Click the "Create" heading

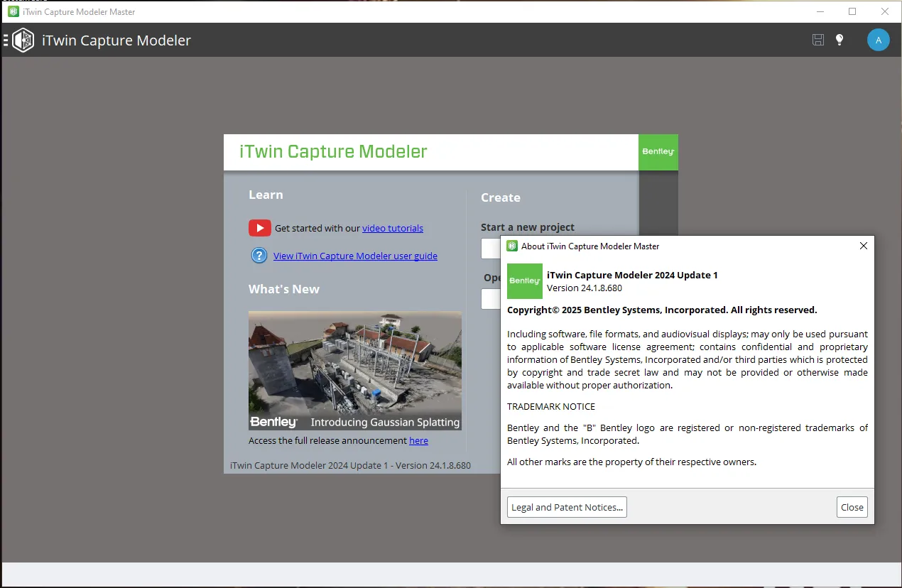501,197
